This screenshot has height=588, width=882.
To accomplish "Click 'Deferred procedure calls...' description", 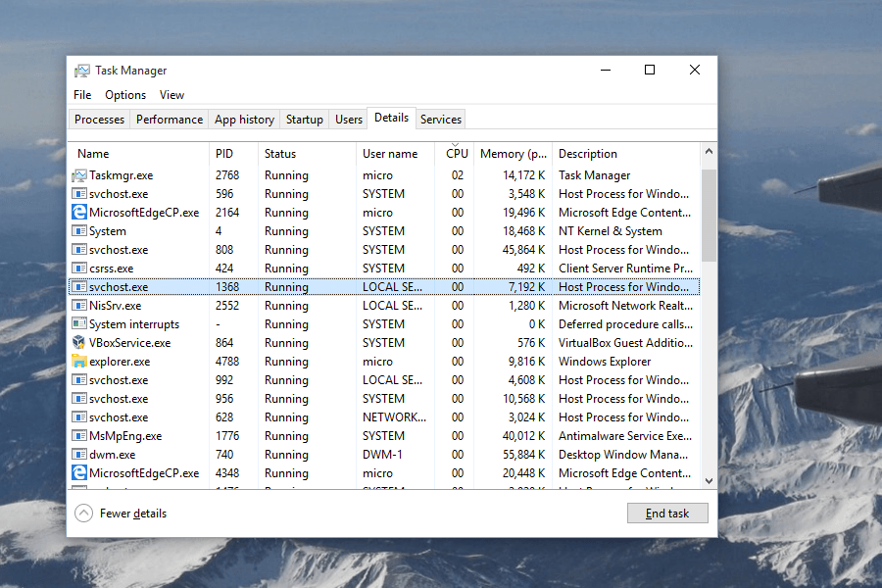I will (625, 324).
